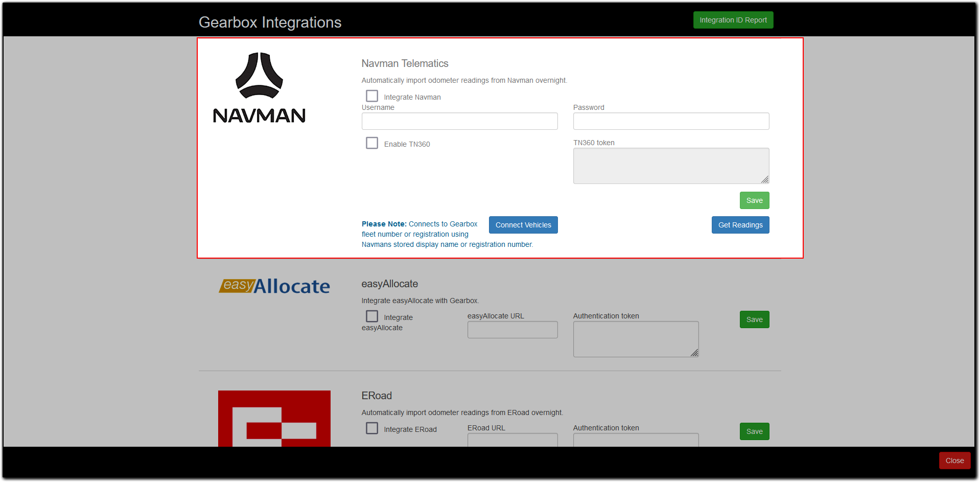Open the Integration ID Report
The image size is (980, 482).
click(x=733, y=20)
